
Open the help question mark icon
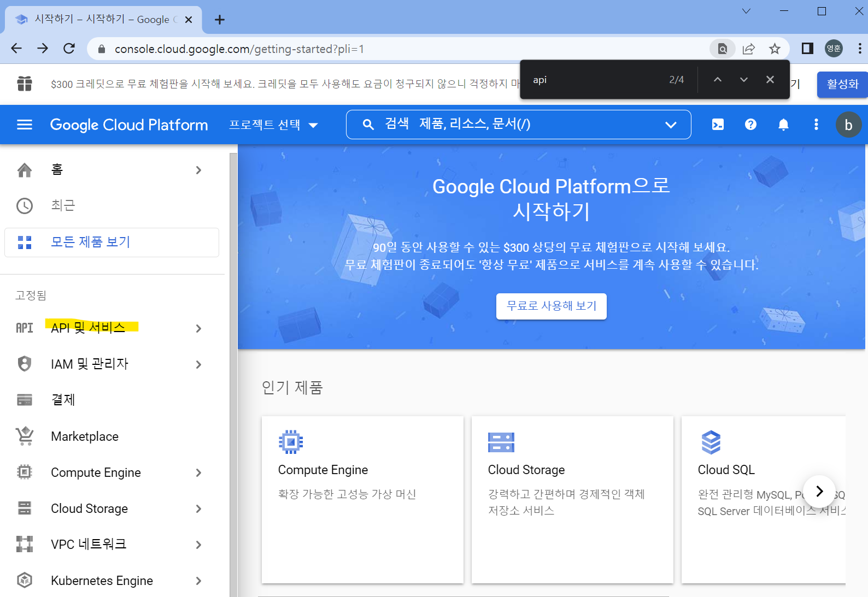click(x=750, y=125)
